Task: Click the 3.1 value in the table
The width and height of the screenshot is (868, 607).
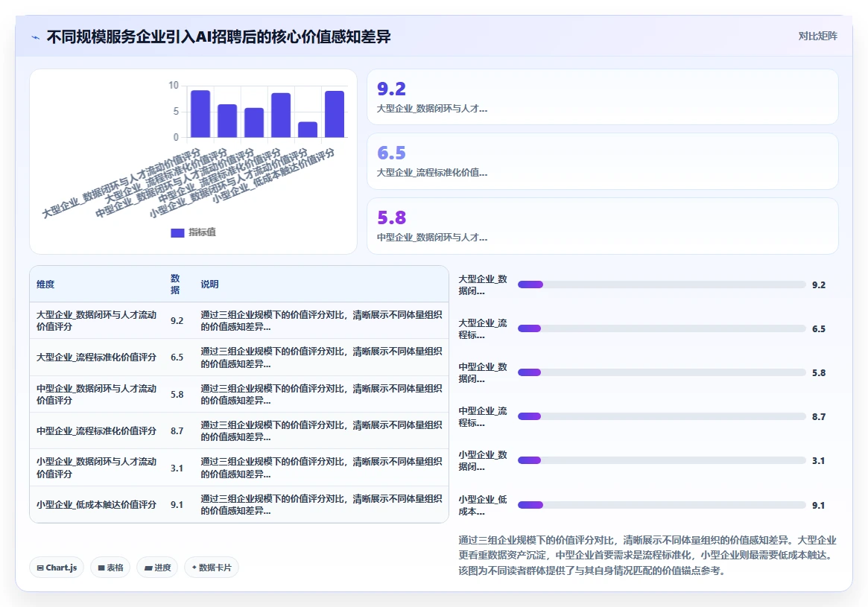Action: coord(177,468)
